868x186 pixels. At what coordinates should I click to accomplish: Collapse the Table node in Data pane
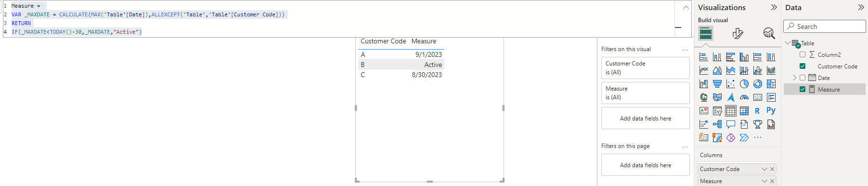click(788, 43)
